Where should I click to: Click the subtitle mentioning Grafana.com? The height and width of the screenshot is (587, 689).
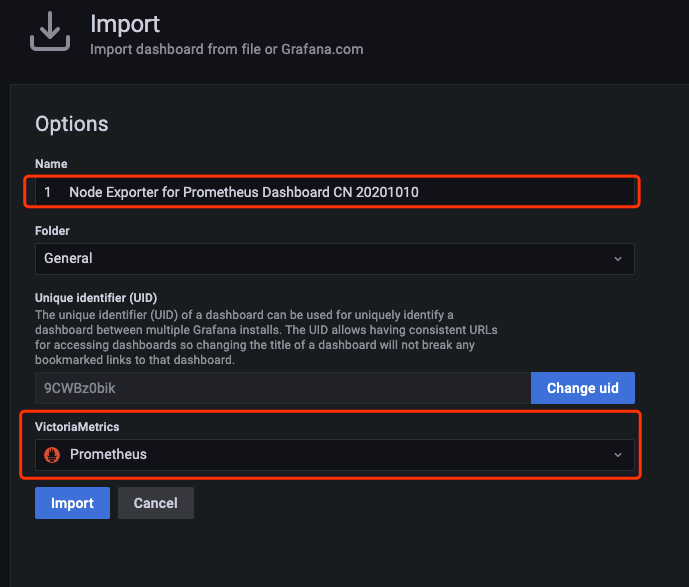(x=226, y=48)
